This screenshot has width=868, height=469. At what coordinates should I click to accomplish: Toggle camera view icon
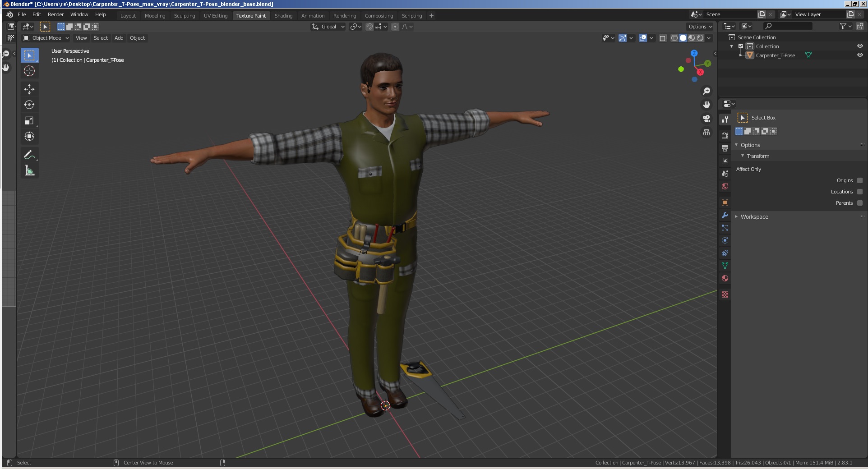706,119
